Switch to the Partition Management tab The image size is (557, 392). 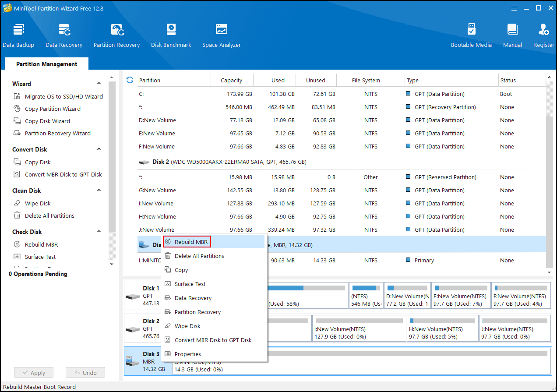click(x=46, y=64)
